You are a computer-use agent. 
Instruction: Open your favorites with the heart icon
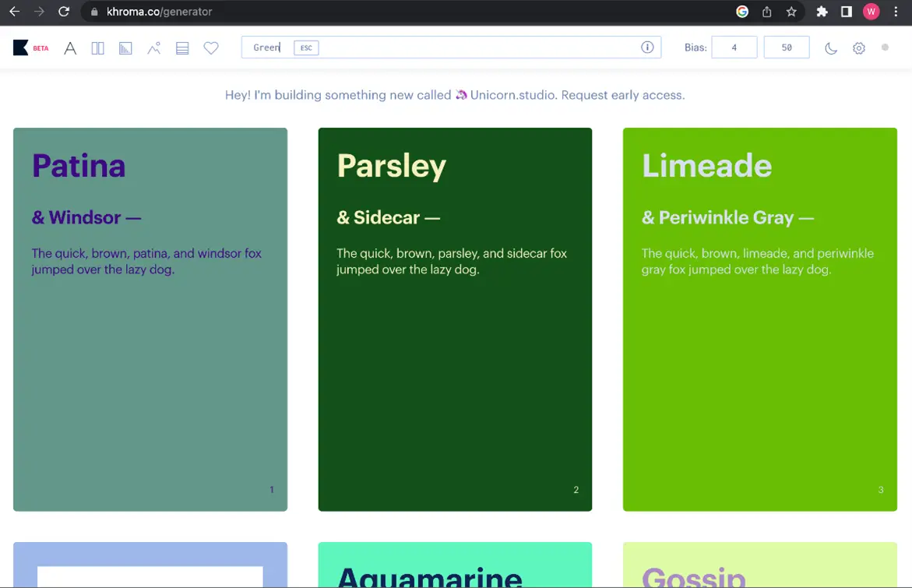click(x=210, y=48)
